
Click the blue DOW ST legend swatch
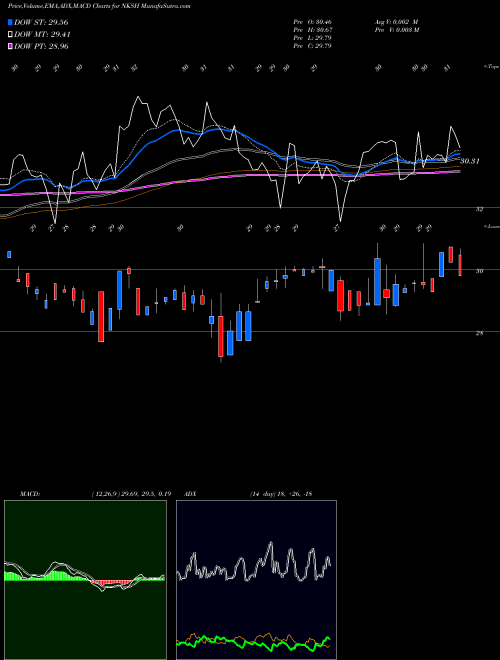pyautogui.click(x=10, y=22)
